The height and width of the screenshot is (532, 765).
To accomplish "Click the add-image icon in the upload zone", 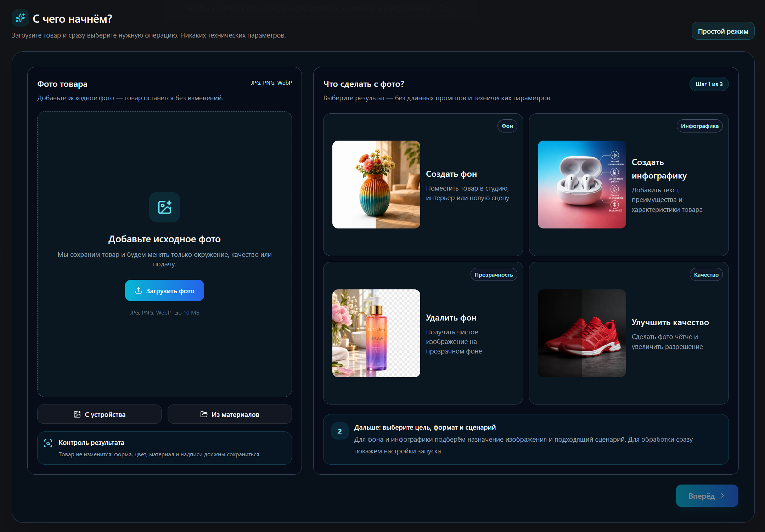I will [x=164, y=207].
